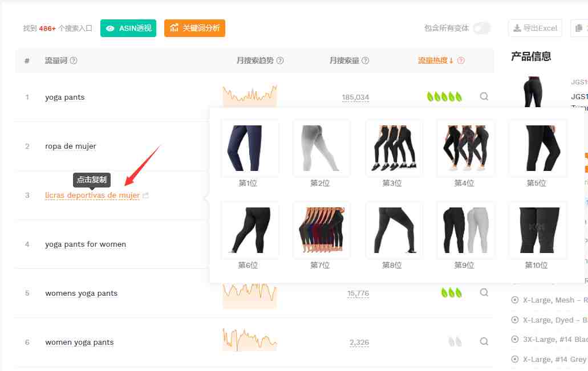Click keyword women yoga pants
Image resolution: width=588 pixels, height=371 pixels.
point(79,343)
